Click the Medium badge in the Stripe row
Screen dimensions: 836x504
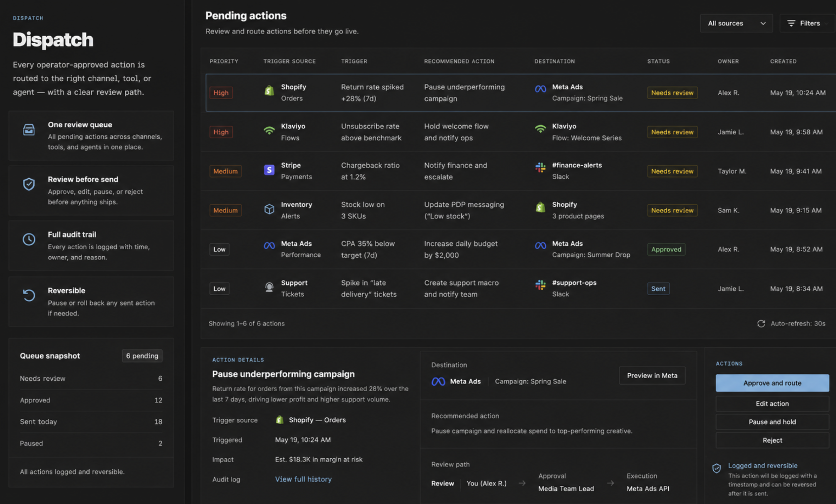pos(225,171)
